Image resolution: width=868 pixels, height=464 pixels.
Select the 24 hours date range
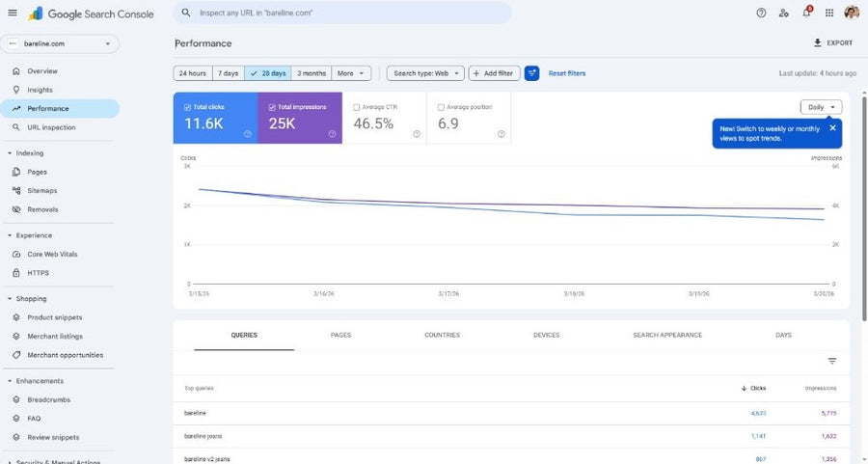193,73
